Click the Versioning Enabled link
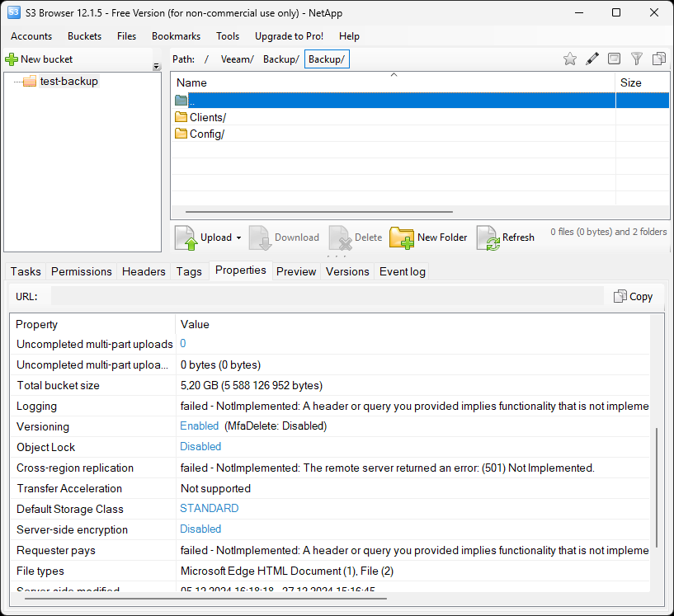This screenshot has width=674, height=616. (x=199, y=426)
